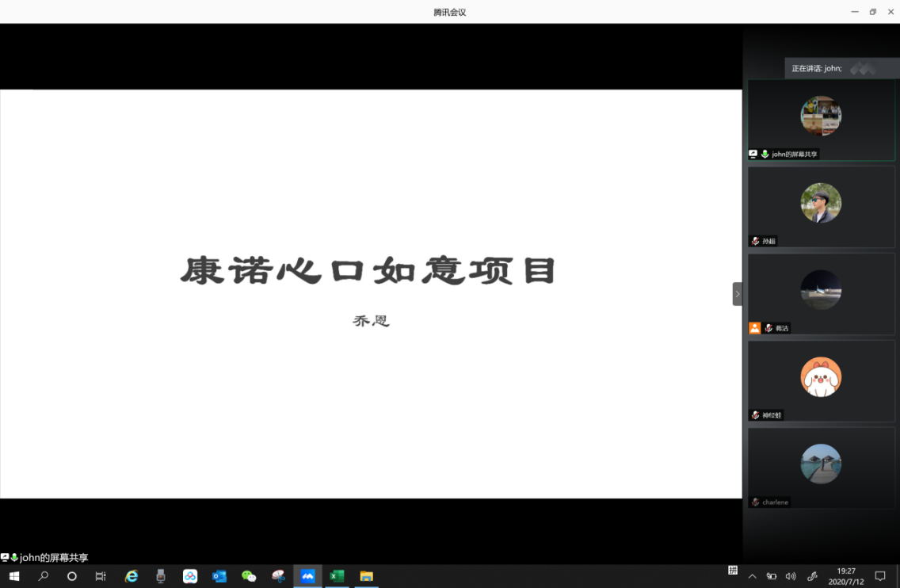The image size is (900, 588).
Task: Select the cartoon avatar participant 神经蛙
Action: point(821,377)
